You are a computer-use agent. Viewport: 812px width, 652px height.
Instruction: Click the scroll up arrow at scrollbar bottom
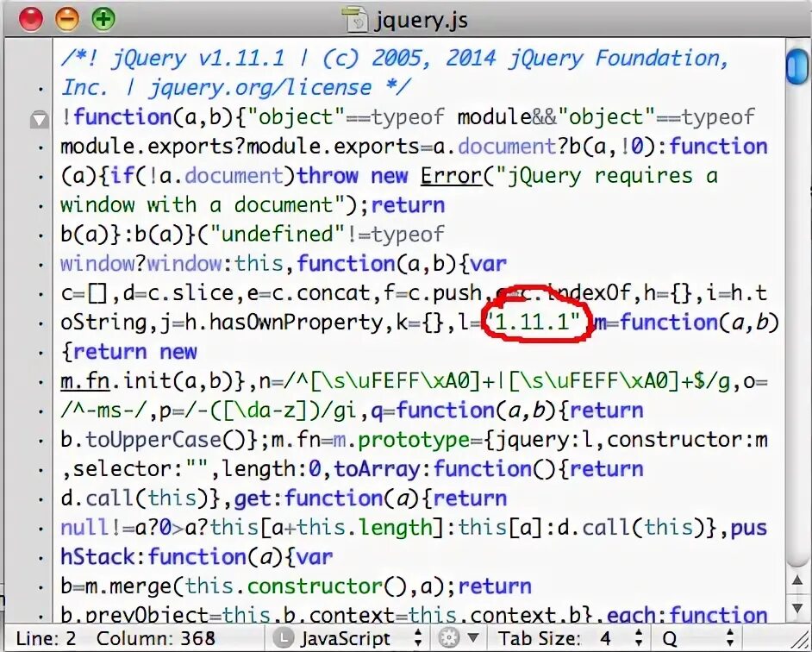click(797, 580)
